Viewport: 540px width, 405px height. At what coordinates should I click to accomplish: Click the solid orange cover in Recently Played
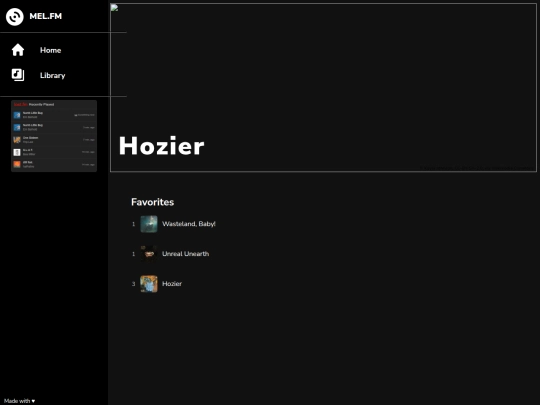17,164
